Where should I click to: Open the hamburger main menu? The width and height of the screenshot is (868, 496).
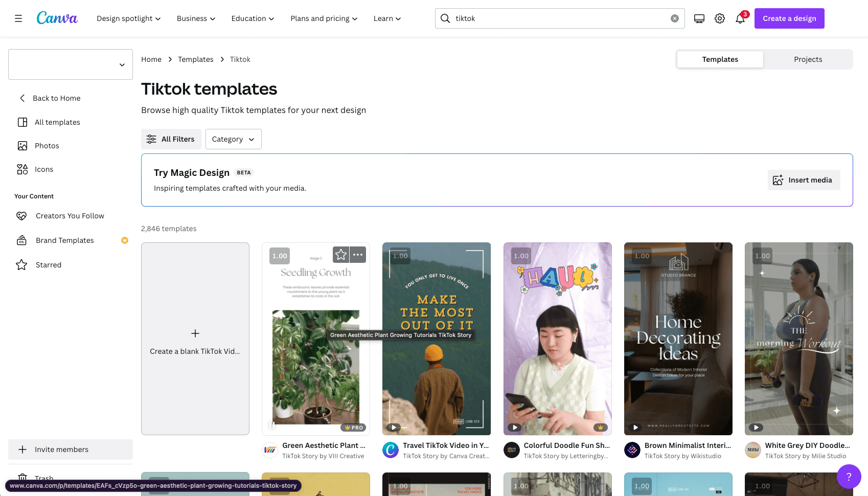[x=18, y=18]
